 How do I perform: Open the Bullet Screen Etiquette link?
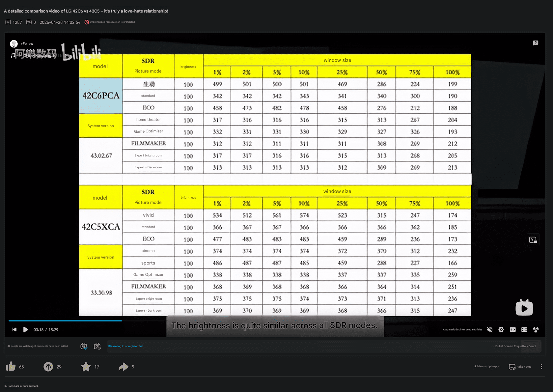tap(511, 346)
